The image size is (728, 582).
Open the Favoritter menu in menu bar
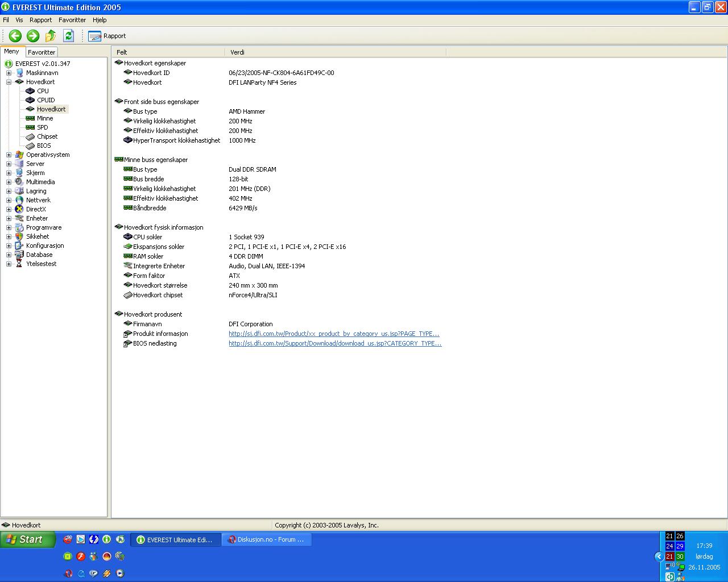pos(72,20)
